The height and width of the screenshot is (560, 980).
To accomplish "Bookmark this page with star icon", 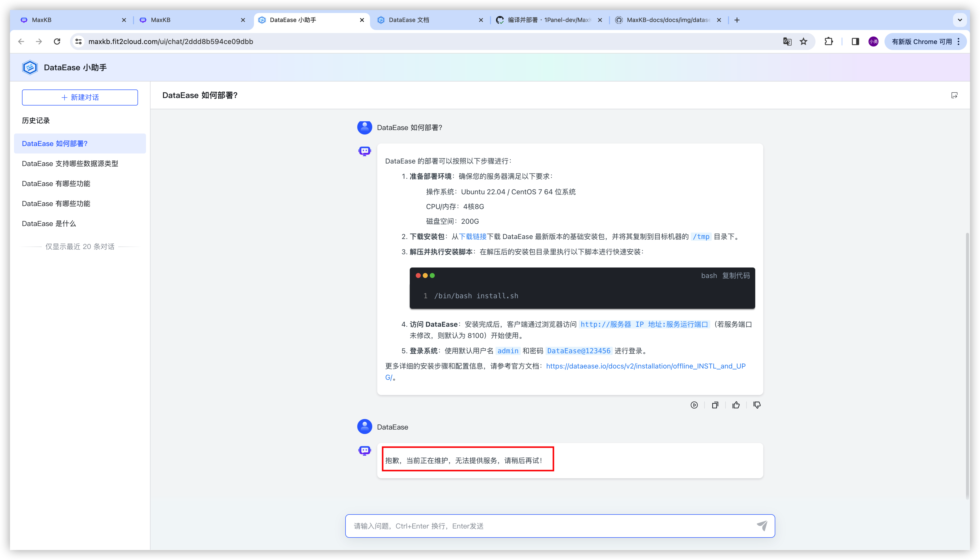I will (803, 41).
